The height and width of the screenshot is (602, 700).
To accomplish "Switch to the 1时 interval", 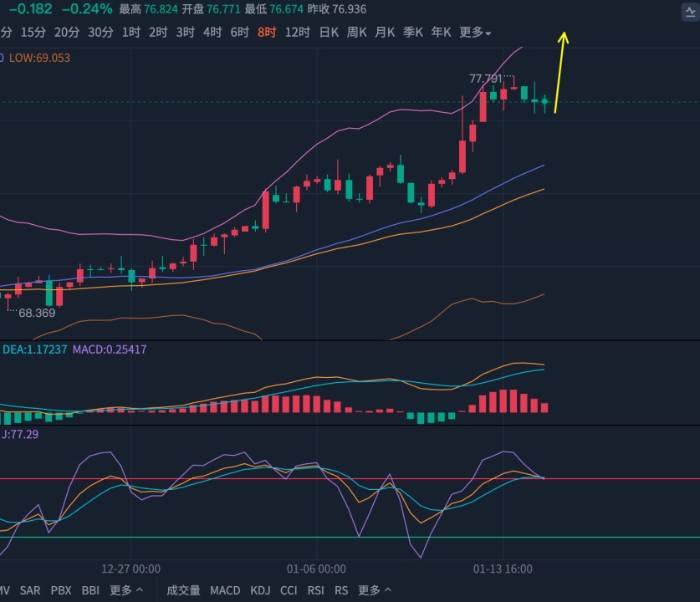I will click(131, 32).
